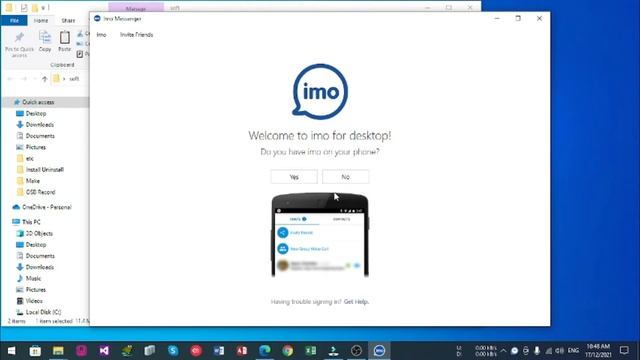Click the volume tray icon
The width and height of the screenshot is (640, 360).
click(560, 351)
